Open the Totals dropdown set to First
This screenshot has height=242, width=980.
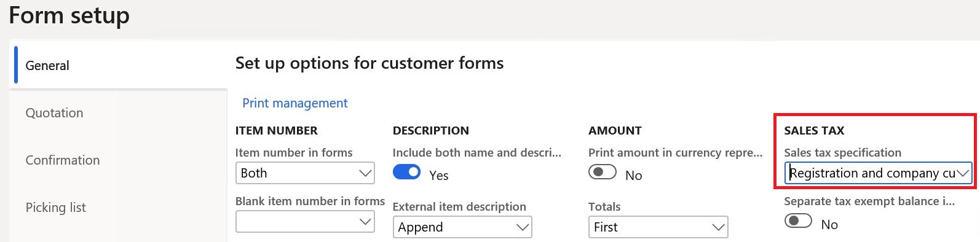658,227
